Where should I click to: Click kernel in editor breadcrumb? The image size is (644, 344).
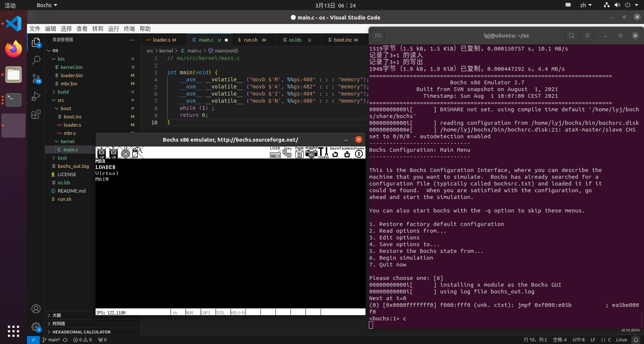pos(166,51)
